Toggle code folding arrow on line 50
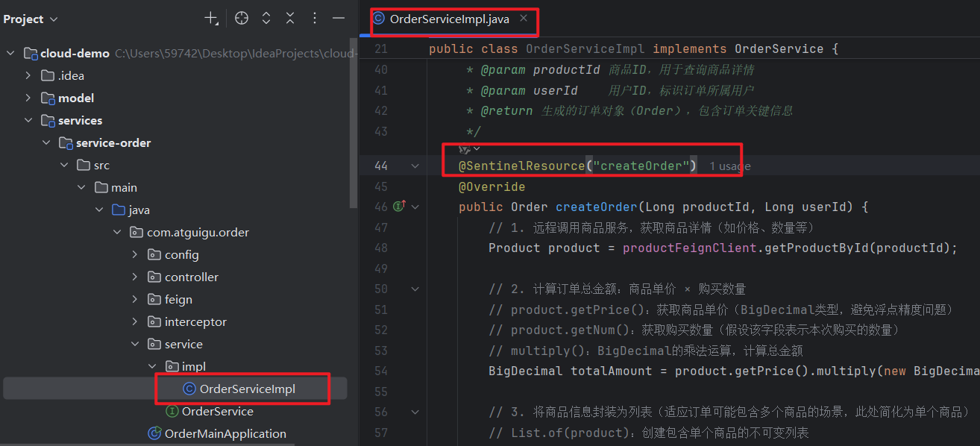The height and width of the screenshot is (446, 980). coord(415,289)
